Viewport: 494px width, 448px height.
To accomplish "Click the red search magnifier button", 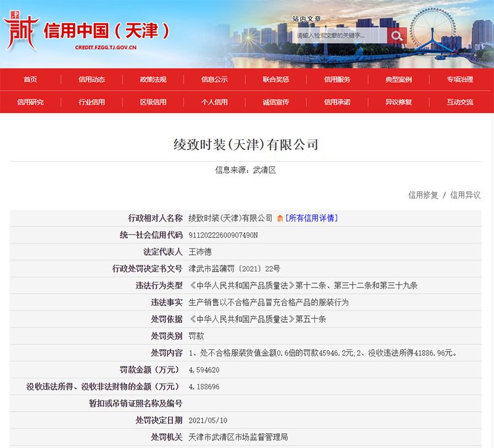I will 396,36.
